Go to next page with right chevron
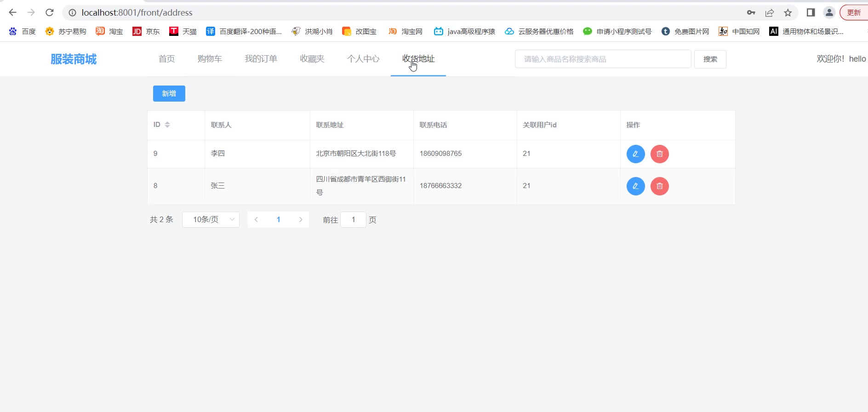The image size is (868, 412). pyautogui.click(x=301, y=220)
